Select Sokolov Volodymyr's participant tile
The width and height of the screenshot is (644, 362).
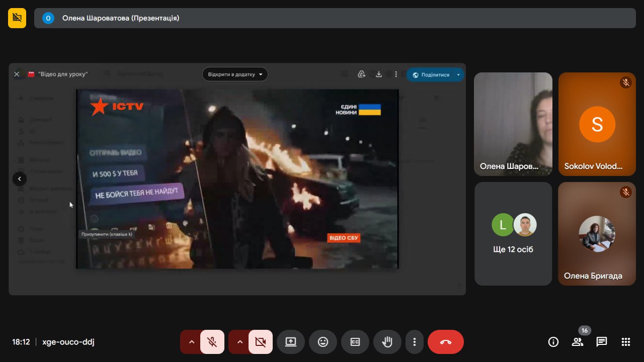pyautogui.click(x=597, y=124)
